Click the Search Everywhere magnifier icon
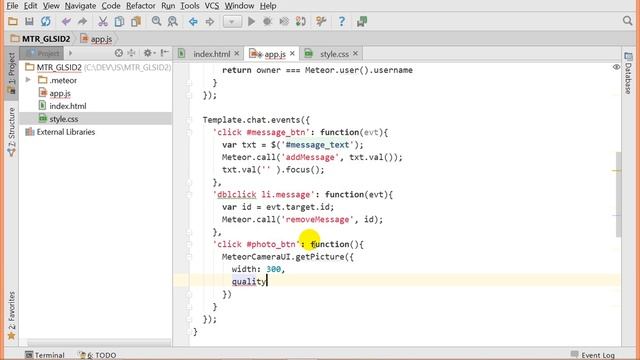The height and width of the screenshot is (360, 640). click(x=627, y=21)
